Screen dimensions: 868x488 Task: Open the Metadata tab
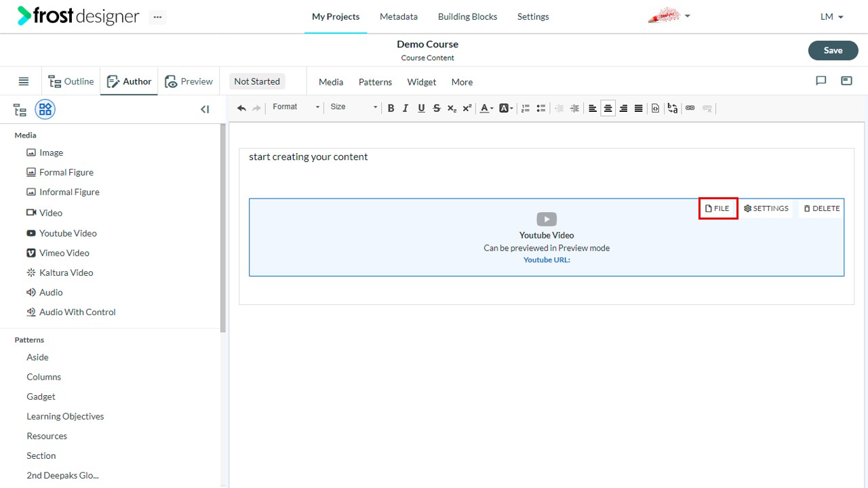399,16
